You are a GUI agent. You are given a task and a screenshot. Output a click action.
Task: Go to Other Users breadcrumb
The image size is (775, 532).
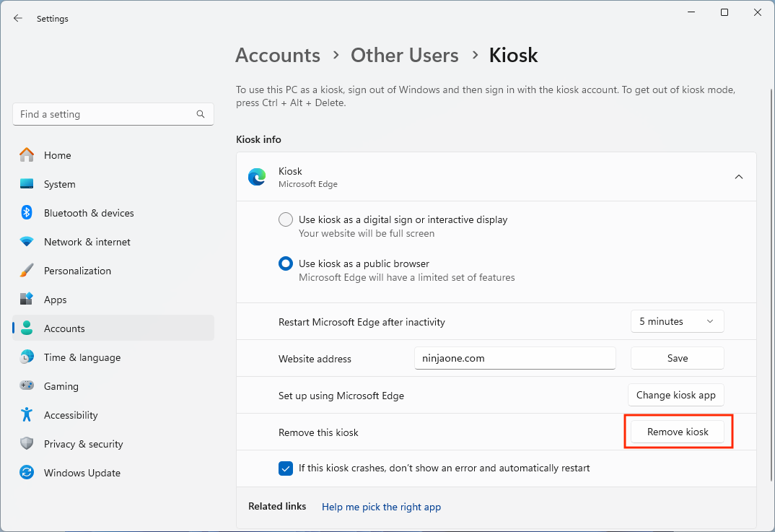pos(404,56)
